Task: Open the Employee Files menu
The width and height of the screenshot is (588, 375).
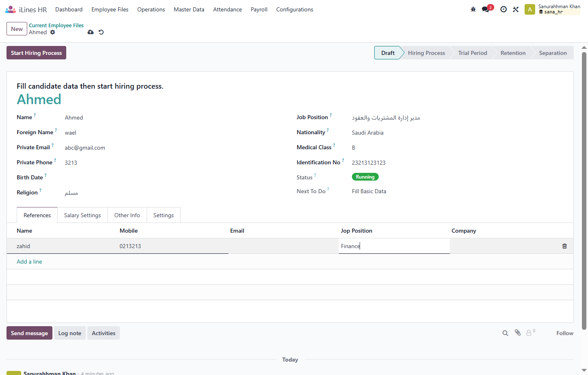Action: pyautogui.click(x=110, y=9)
